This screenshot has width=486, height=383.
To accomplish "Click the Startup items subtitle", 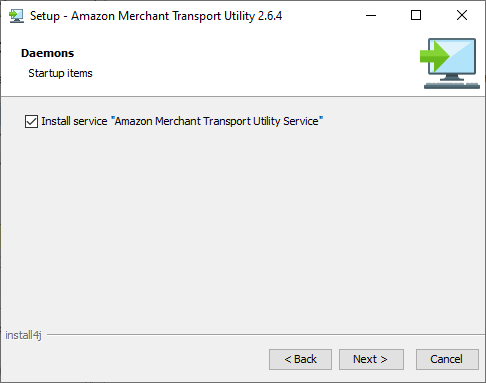I will pos(60,73).
